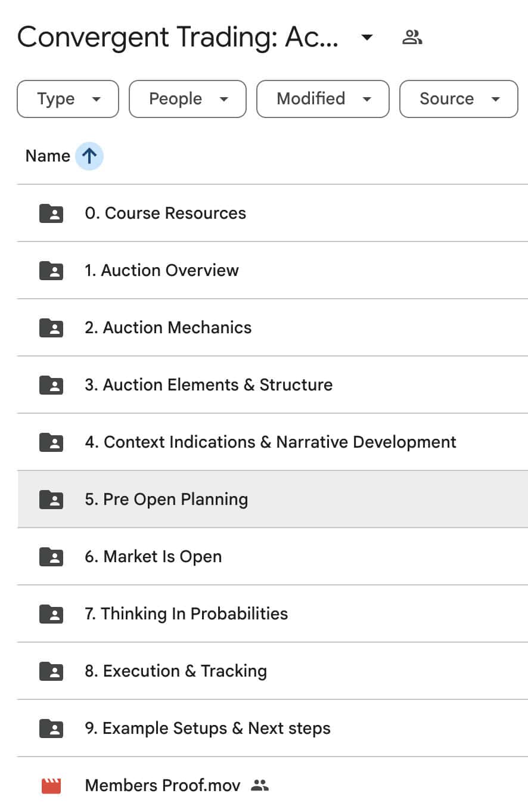Click the red video file icon

click(x=51, y=785)
